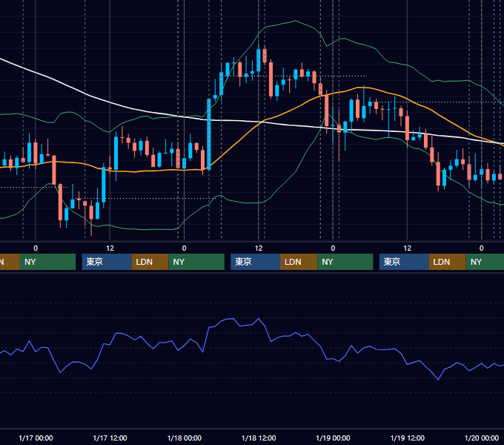Select the NY session block above 1/20 00:00
The image size is (504, 445).
(485, 262)
